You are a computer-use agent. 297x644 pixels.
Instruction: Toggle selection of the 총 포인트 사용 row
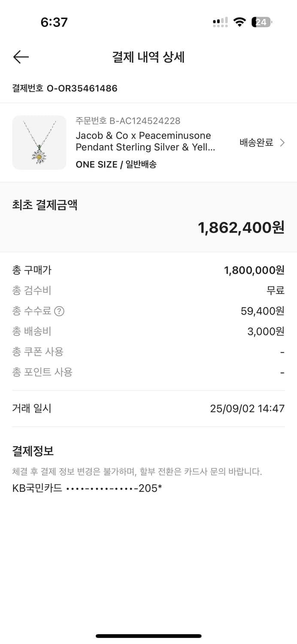click(x=148, y=372)
